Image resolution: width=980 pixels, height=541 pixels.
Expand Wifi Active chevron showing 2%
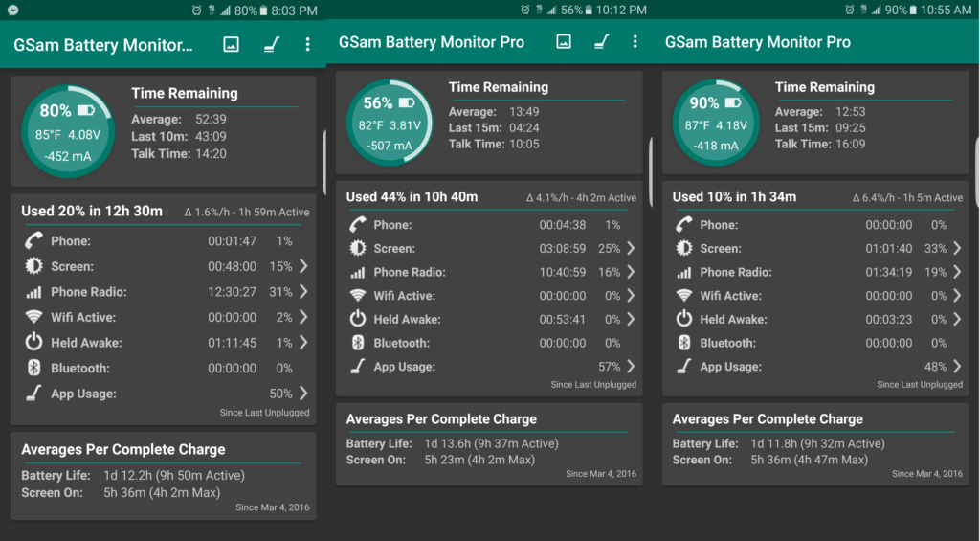tap(303, 317)
